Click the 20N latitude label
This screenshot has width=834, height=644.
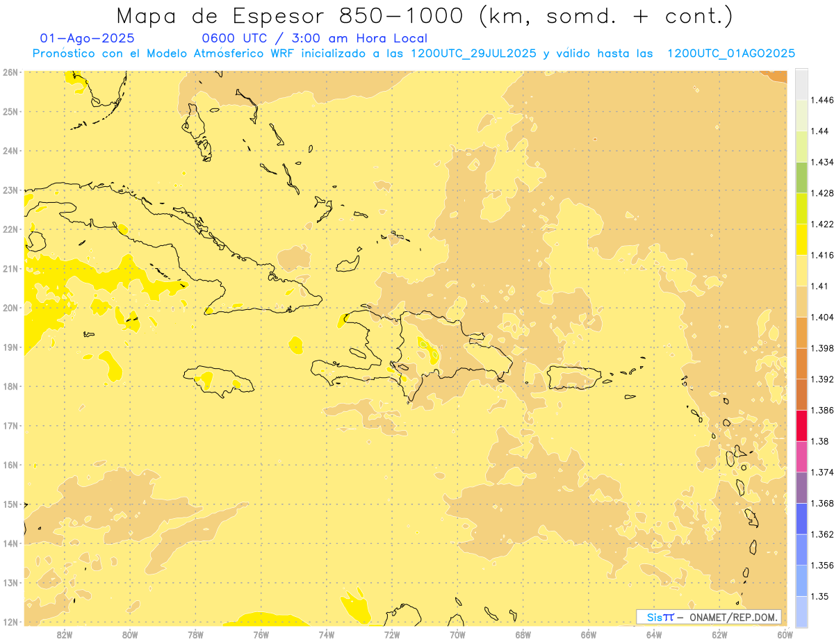click(x=10, y=308)
